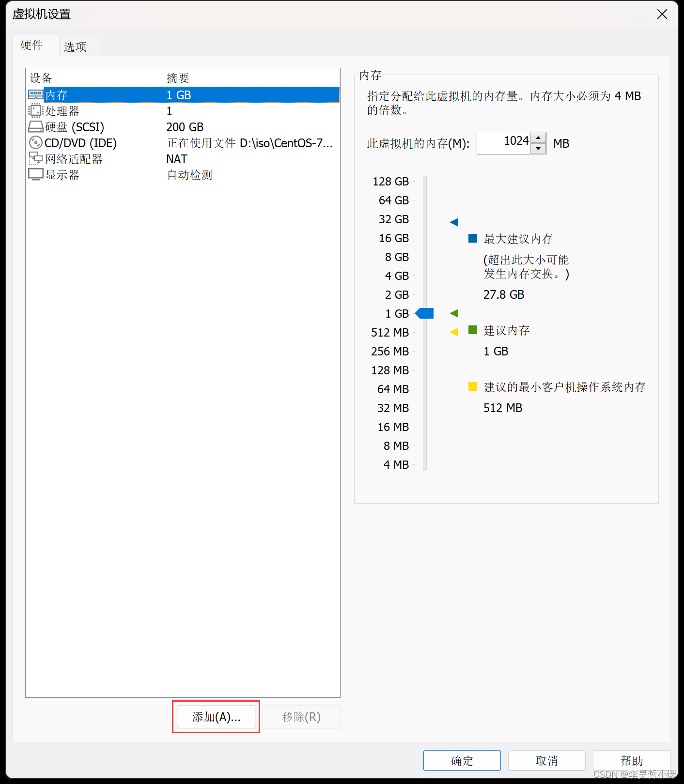Viewport: 684px width, 784px height.
Task: Click the 128 GB scale label
Action: coord(391,181)
